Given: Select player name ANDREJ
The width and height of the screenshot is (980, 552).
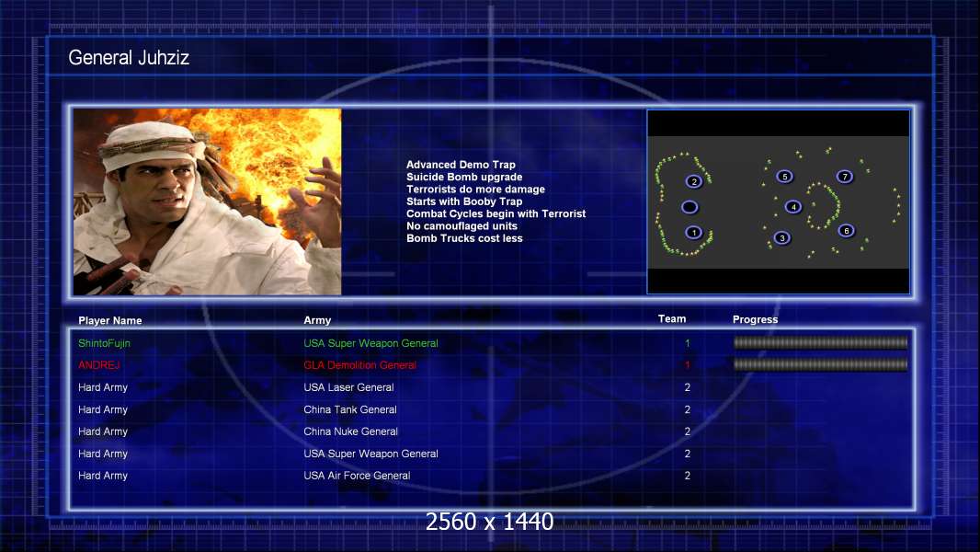Looking at the screenshot, I should (x=98, y=365).
